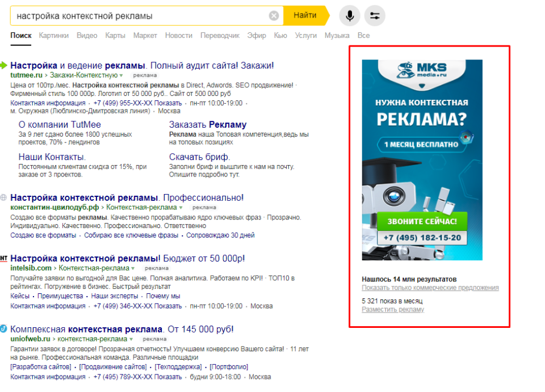Expand the dropdown arrow after uniofweb.ru контекстная-реклама
Screen dimensions: 545x392
tap(131, 339)
